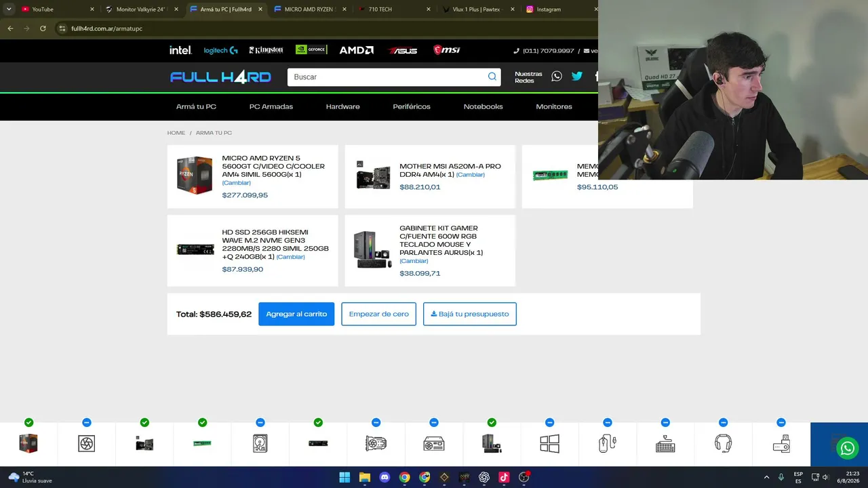The image size is (868, 488).
Task: Switch to the 710 TECH tab
Action: click(x=393, y=9)
